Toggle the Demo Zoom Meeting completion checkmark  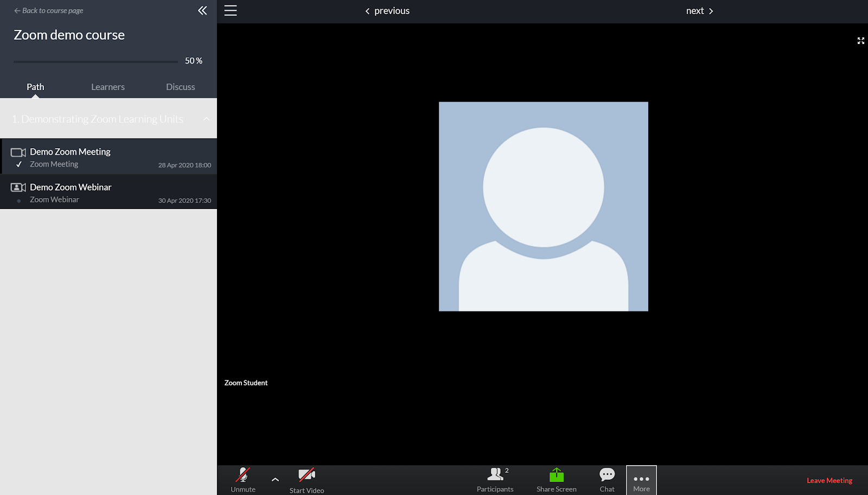[x=20, y=164]
